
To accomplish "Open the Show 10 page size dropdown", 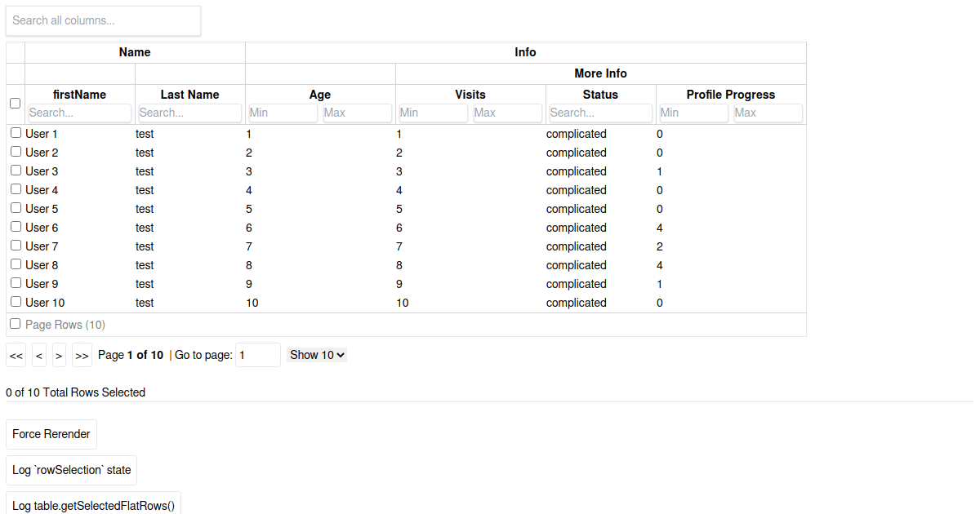I will point(317,355).
